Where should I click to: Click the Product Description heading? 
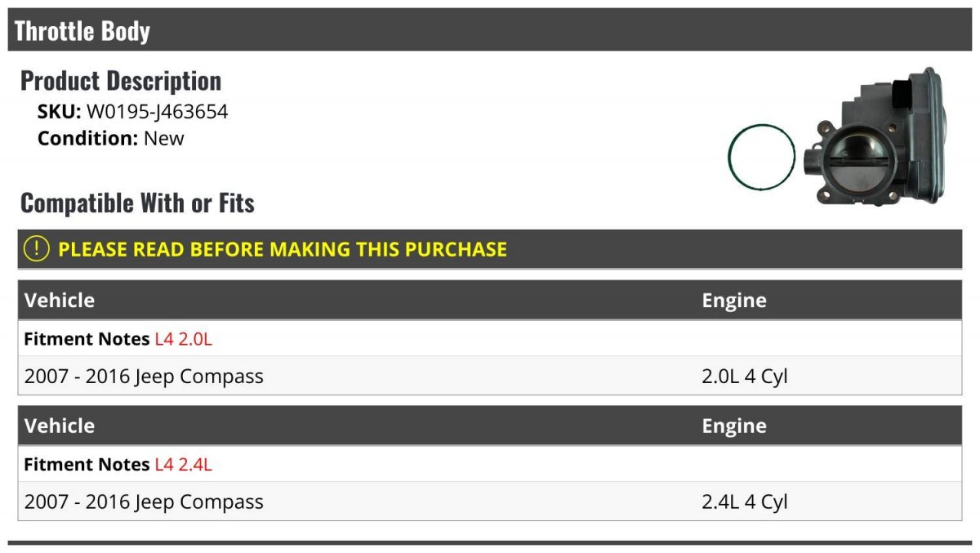pos(121,81)
